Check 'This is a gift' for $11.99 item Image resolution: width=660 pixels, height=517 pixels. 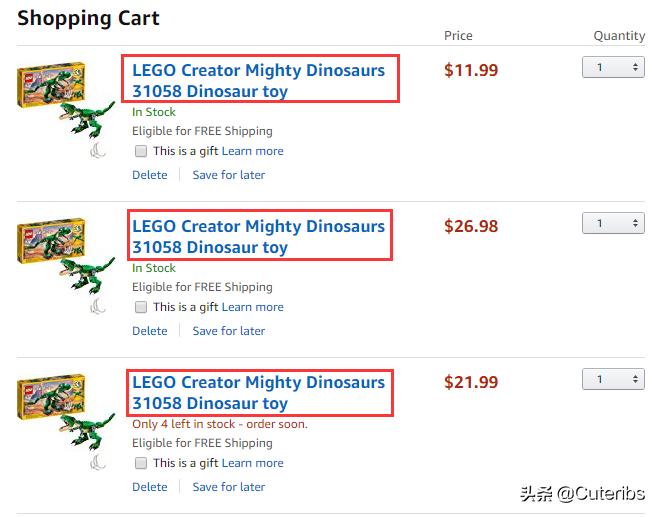pos(141,151)
